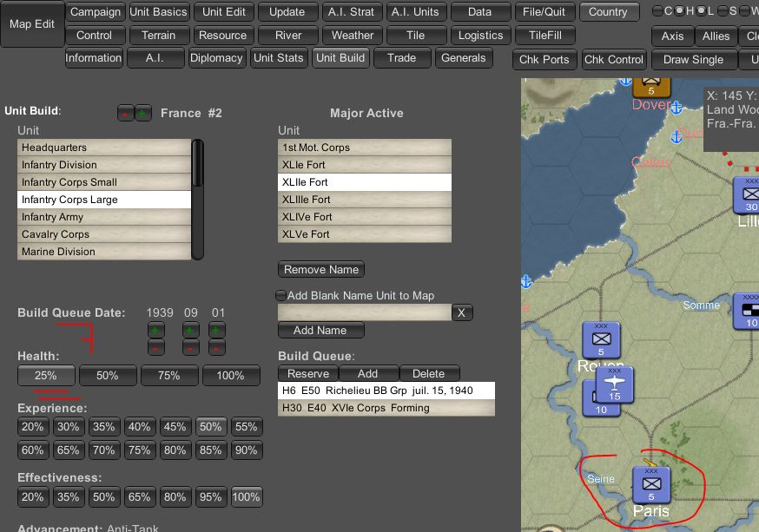Switch to the Unit Stats tab
This screenshot has width=759, height=532.
click(279, 58)
